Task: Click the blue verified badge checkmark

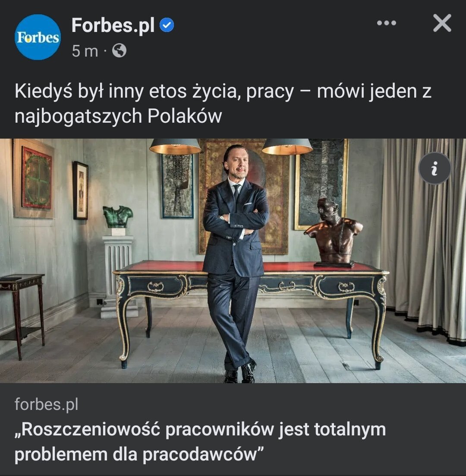Action: pyautogui.click(x=167, y=25)
